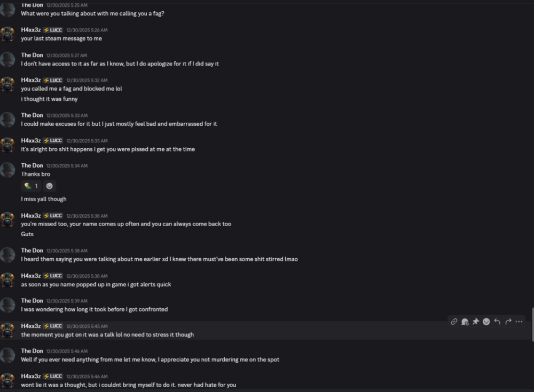
Task: Click The Don's avatar beside 5:27 AM message
Action: [x=7, y=59]
